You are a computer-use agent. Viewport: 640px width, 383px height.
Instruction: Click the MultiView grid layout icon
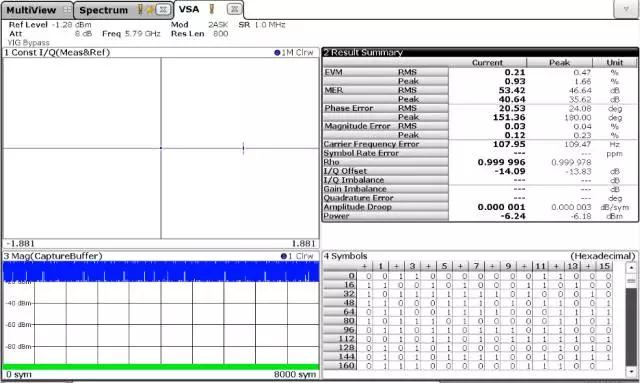pos(67,10)
